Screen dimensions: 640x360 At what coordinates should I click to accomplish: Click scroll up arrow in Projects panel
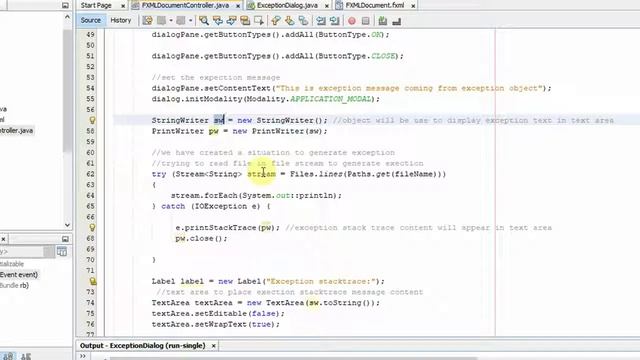[67, 17]
